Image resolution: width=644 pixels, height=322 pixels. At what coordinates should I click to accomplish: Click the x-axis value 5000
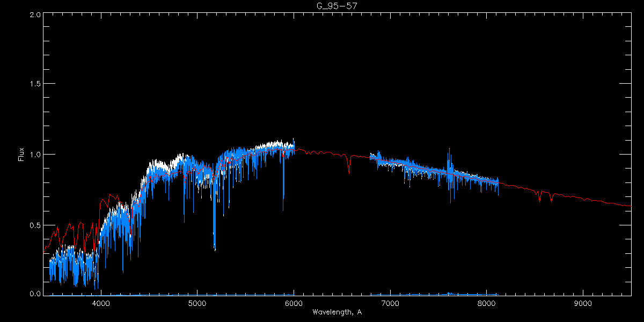click(197, 304)
